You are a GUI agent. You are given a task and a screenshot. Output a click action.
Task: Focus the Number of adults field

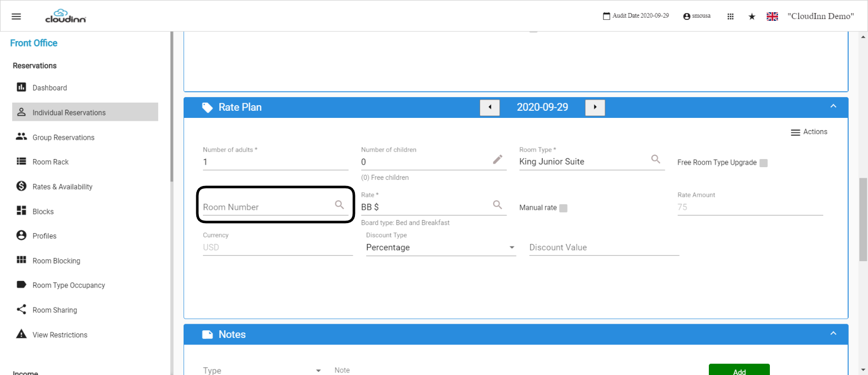click(x=276, y=162)
